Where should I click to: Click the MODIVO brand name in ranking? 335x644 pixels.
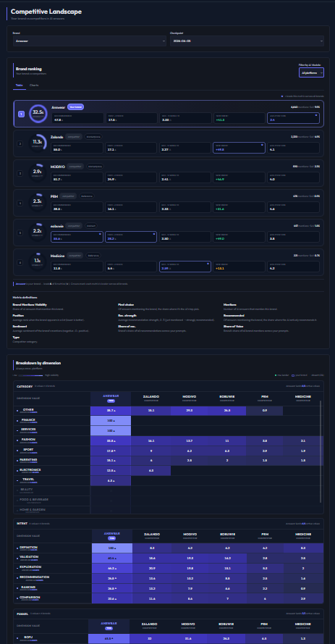pyautogui.click(x=58, y=167)
